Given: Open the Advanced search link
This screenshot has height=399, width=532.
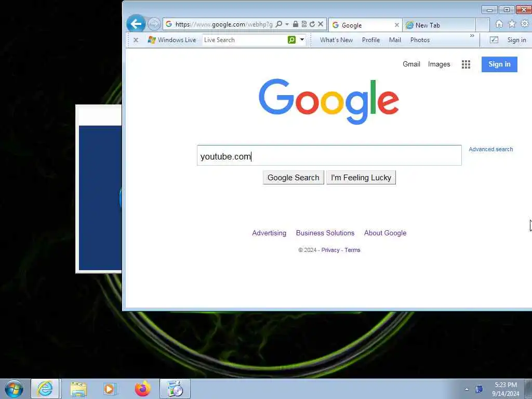Looking at the screenshot, I should click(x=490, y=149).
